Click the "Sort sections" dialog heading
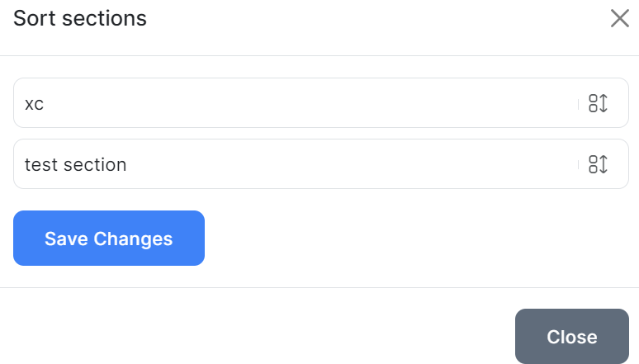Screen dimensions: 639x364 coord(80,18)
